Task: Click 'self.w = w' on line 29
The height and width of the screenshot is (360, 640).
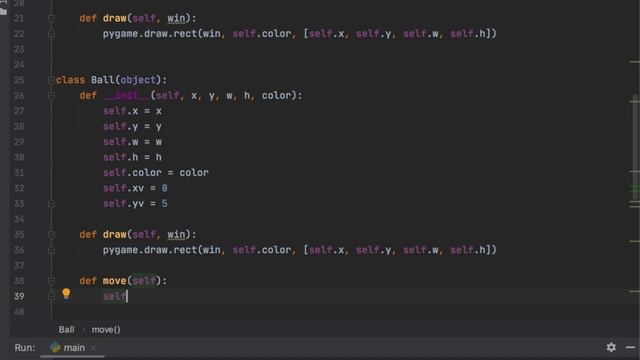Action: pos(132,142)
